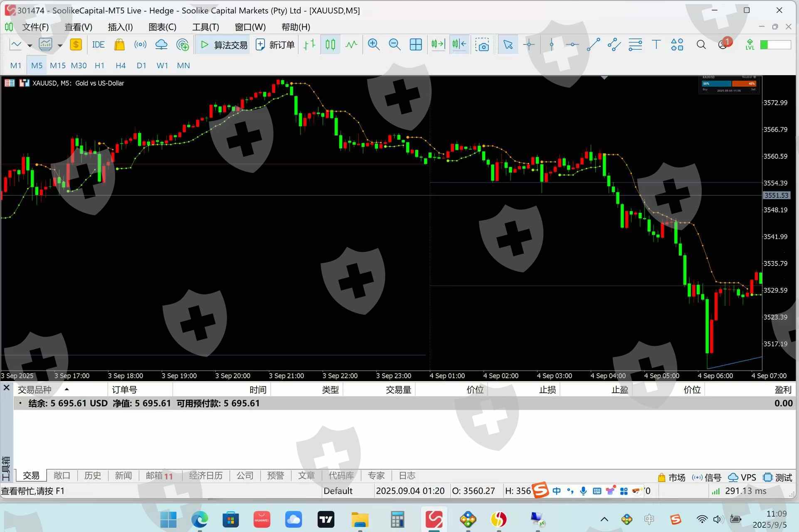Expand the indicators list dropdown arrow

point(60,45)
